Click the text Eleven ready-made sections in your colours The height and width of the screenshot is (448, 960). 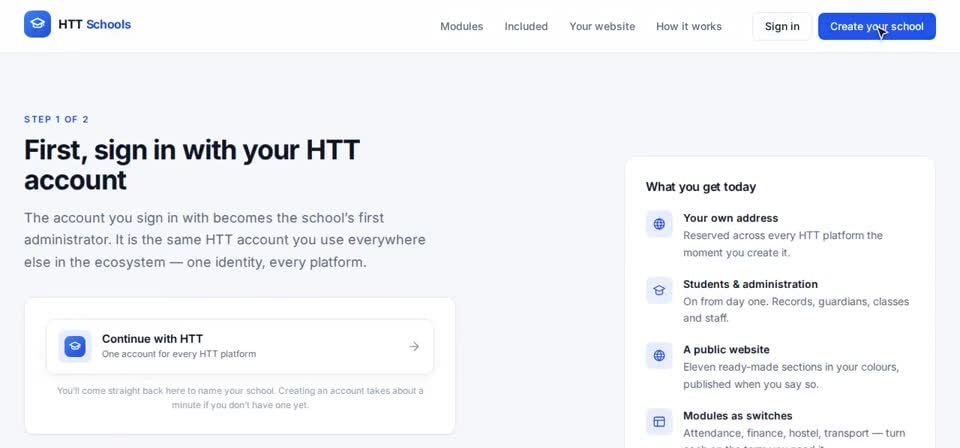pyautogui.click(x=791, y=376)
